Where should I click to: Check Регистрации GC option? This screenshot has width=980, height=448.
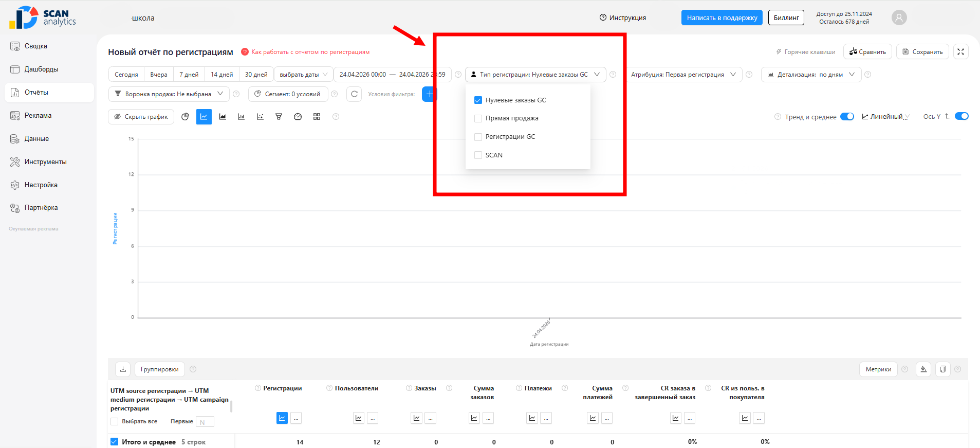[x=478, y=137]
